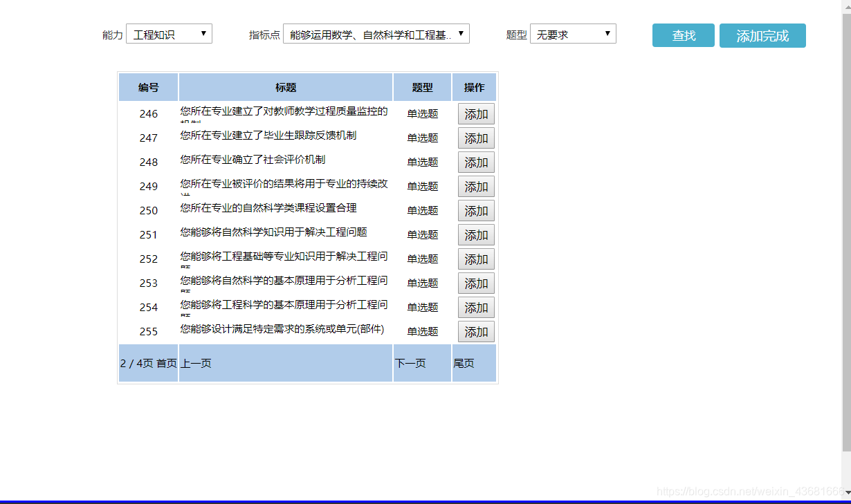Expand the 指标点 dropdown list
This screenshot has height=504, width=851.
tap(376, 34)
